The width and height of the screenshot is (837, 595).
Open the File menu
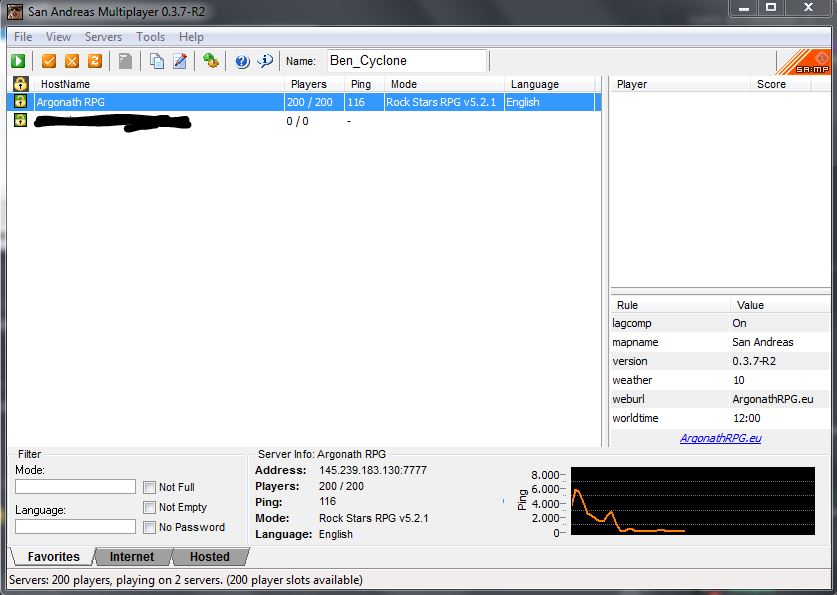pyautogui.click(x=23, y=37)
